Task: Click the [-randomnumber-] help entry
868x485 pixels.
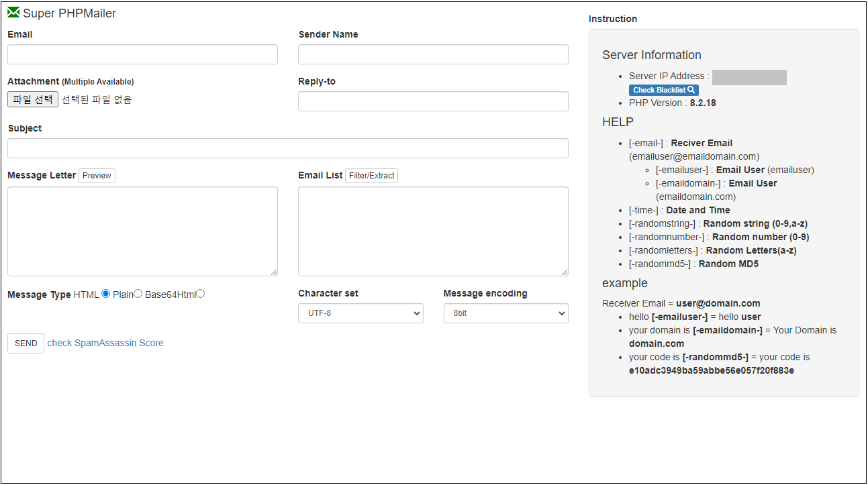Action: point(719,237)
